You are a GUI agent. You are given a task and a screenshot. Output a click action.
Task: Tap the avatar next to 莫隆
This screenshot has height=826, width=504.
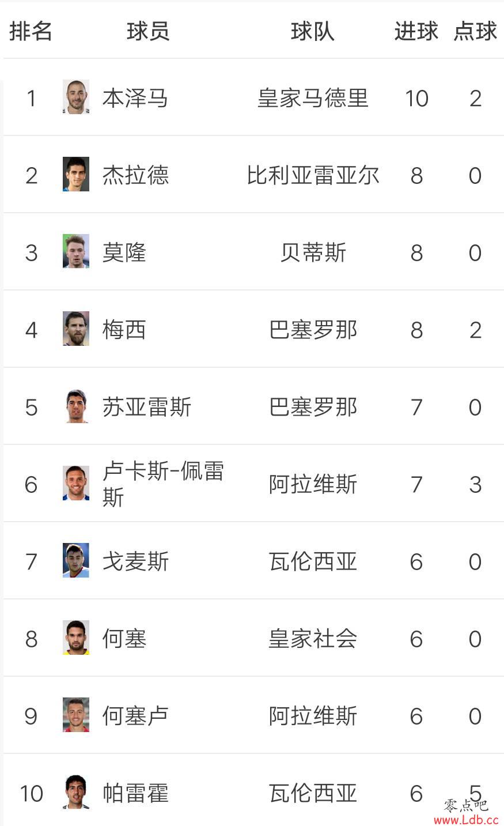tap(76, 251)
